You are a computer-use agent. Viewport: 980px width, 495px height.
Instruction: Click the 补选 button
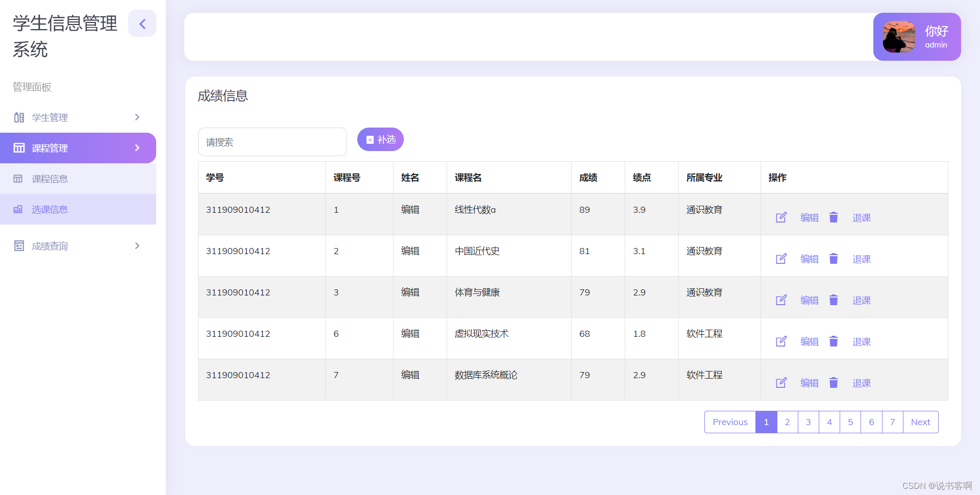[380, 139]
